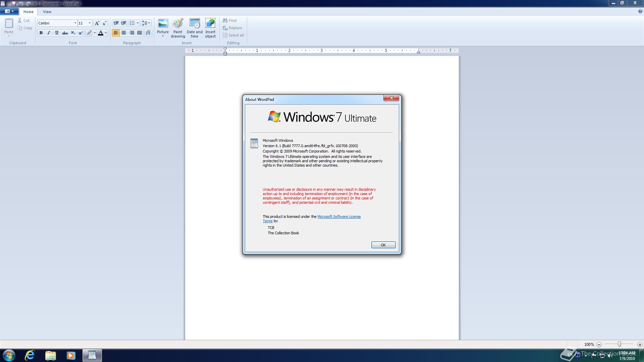
Task: Increase paragraph indent
Action: (x=124, y=23)
